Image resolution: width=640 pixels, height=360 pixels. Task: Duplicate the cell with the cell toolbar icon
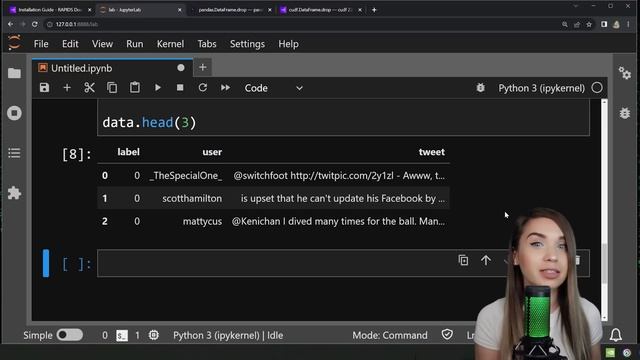coord(463,260)
